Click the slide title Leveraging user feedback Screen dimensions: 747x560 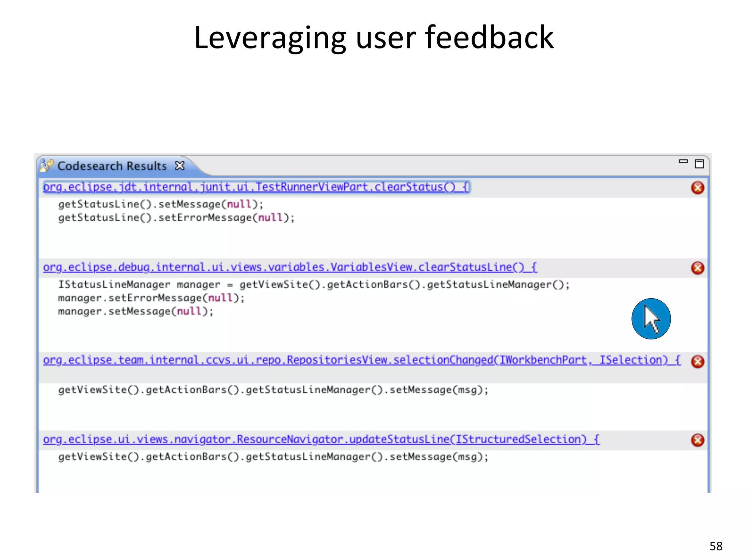[374, 38]
